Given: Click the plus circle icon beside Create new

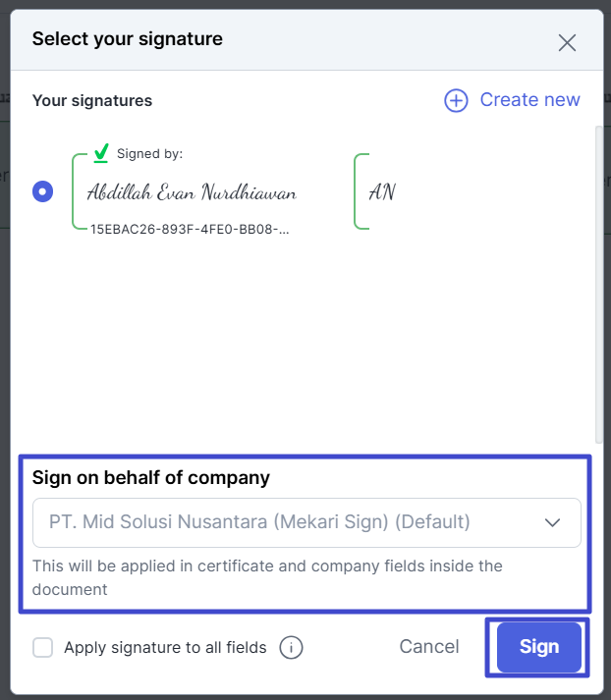Looking at the screenshot, I should click(456, 100).
